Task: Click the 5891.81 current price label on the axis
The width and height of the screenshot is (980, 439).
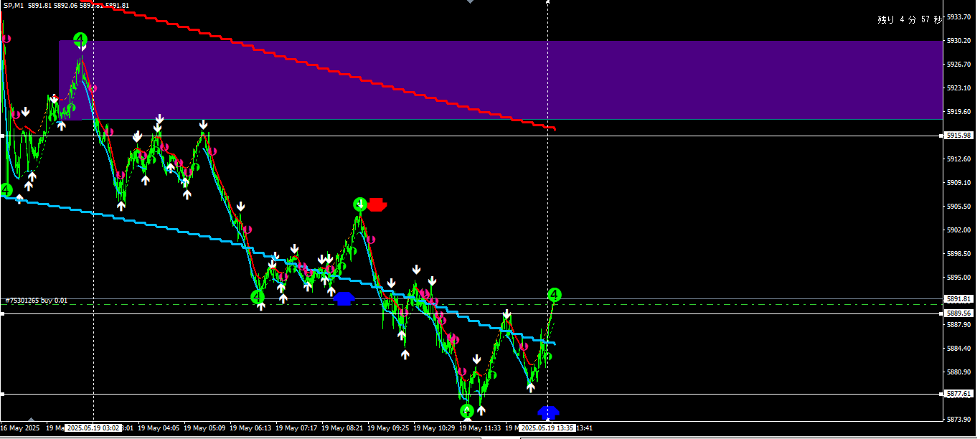Action: click(959, 298)
